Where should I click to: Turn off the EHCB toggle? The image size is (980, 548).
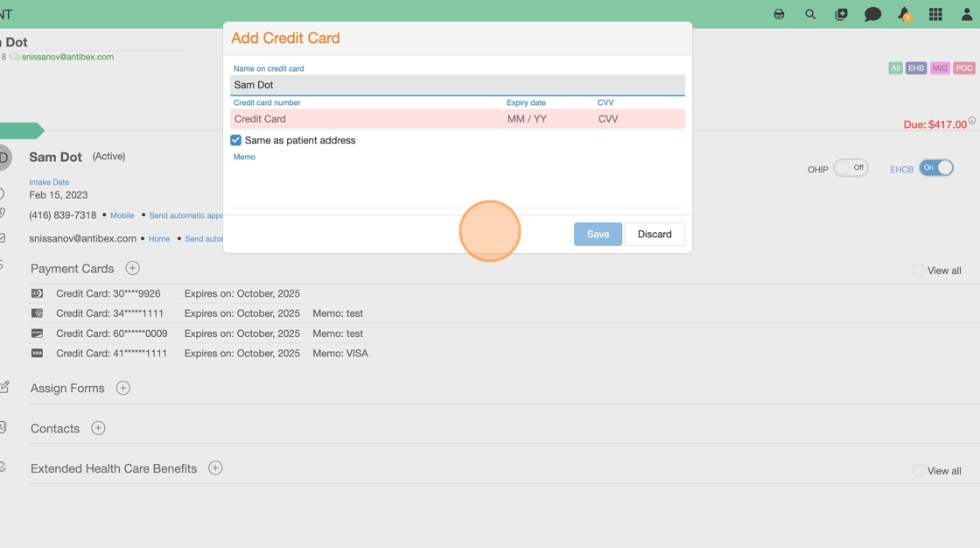tap(935, 168)
